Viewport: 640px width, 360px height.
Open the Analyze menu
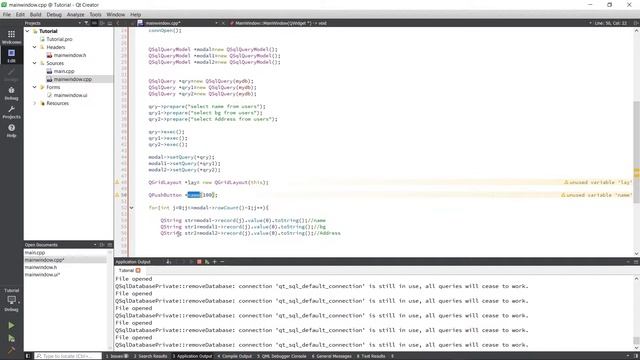pyautogui.click(x=76, y=14)
